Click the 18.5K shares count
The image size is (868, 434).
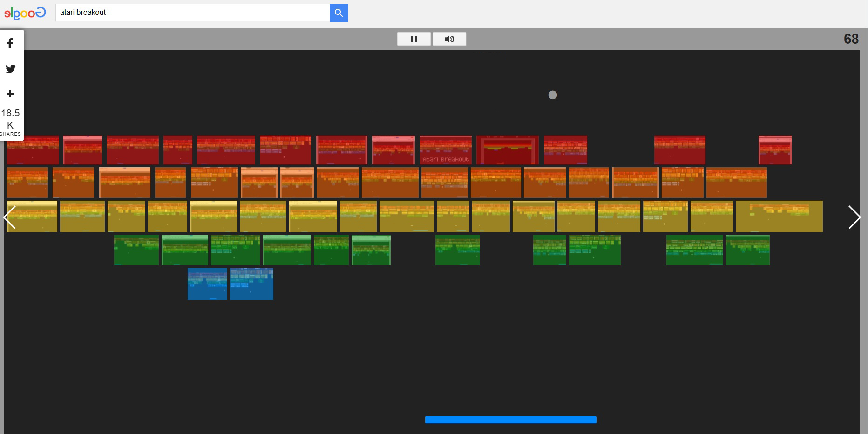(10, 119)
